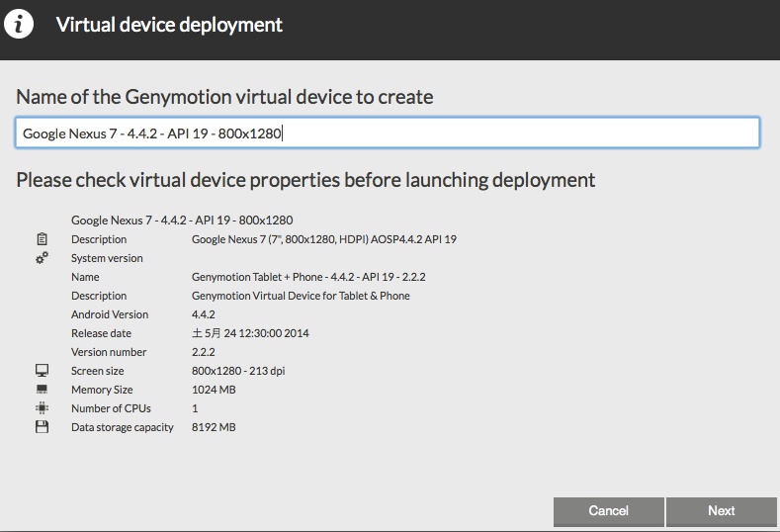Click the virtual device name input field
This screenshot has height=532, width=780.
(x=388, y=133)
